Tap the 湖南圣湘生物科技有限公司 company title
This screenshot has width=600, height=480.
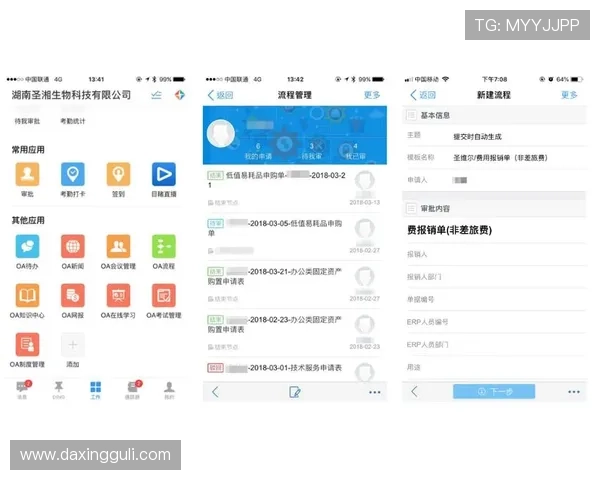pyautogui.click(x=71, y=95)
